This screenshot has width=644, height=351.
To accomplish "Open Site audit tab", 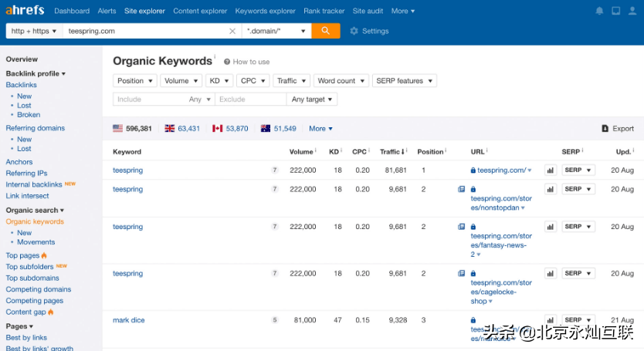I will click(368, 11).
